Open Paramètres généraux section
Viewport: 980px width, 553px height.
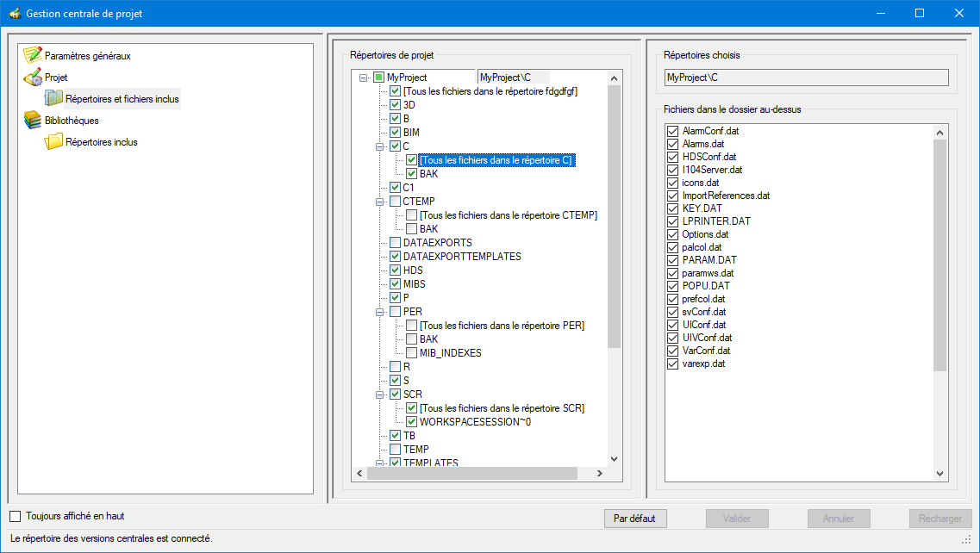pyautogui.click(x=87, y=56)
